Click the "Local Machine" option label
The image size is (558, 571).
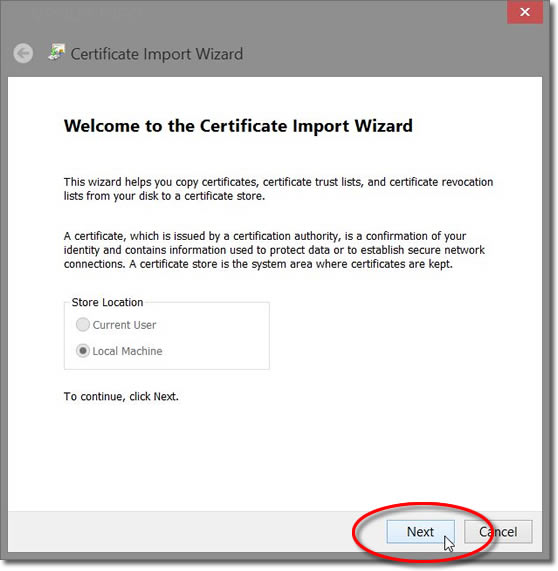click(x=127, y=351)
